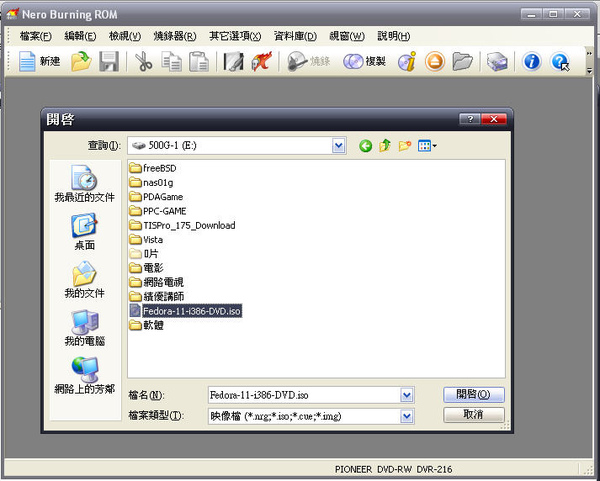Open a file with the open-folder toolbar icon

tap(81, 61)
